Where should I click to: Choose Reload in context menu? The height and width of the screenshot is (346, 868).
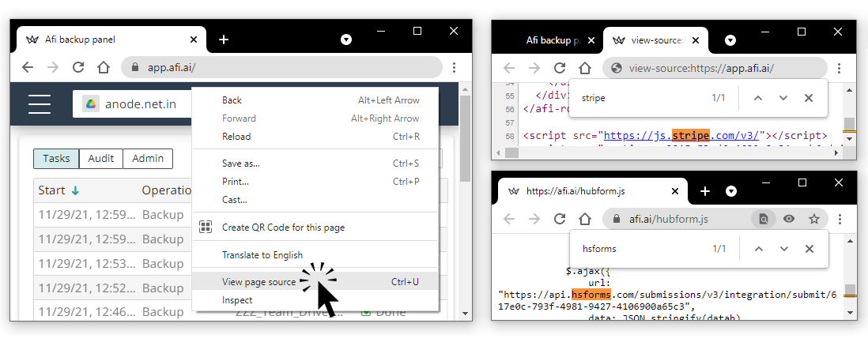[315, 136]
